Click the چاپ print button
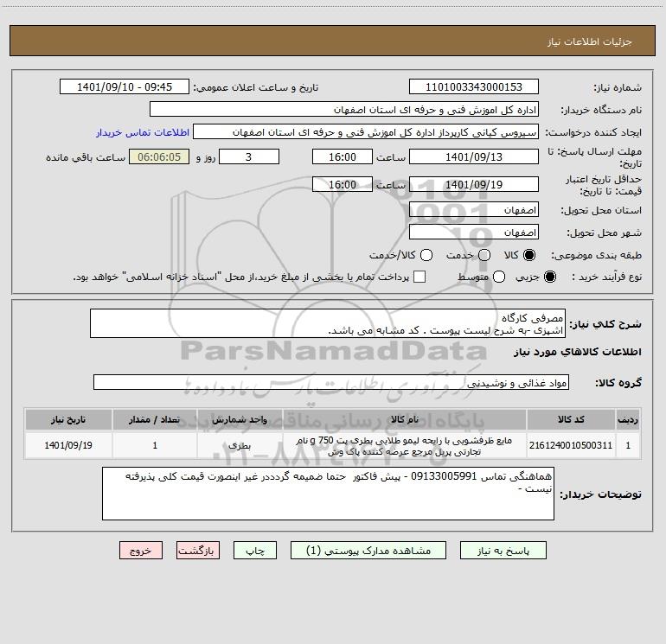Viewport: 666px width, 644px height. pos(255,550)
